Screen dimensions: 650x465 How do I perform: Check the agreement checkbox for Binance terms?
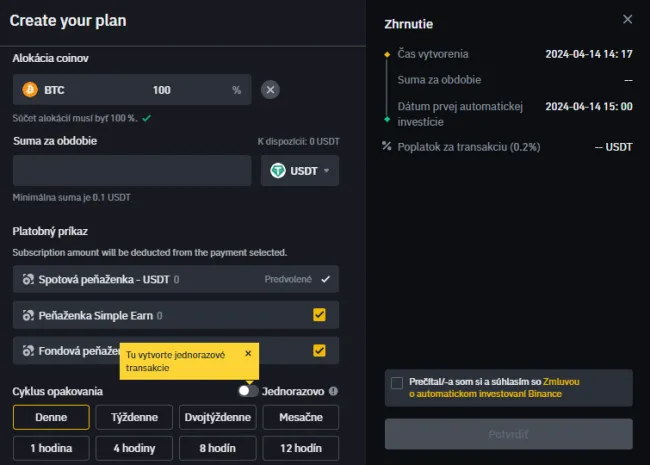(398, 382)
